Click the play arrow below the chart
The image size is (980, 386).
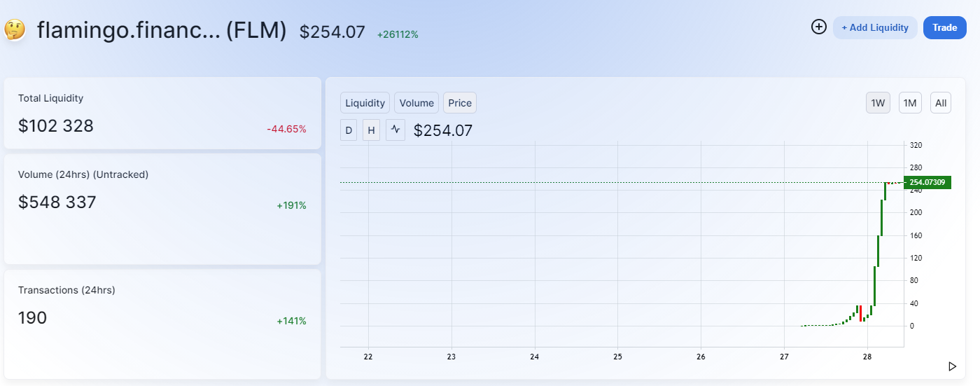(952, 366)
